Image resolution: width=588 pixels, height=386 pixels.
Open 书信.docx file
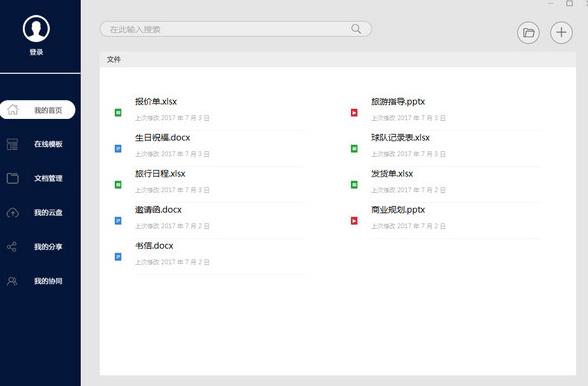[x=154, y=246]
